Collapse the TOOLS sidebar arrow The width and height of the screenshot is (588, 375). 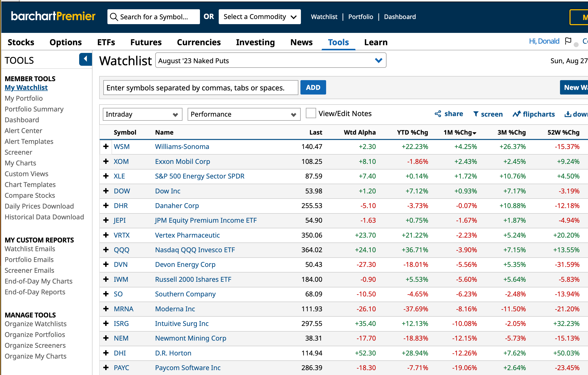86,59
